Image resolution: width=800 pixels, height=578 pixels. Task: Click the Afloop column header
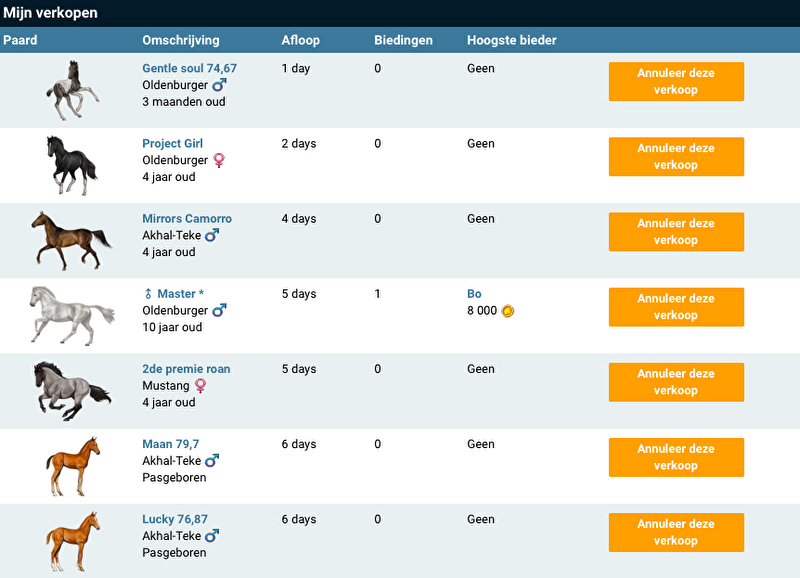point(301,41)
